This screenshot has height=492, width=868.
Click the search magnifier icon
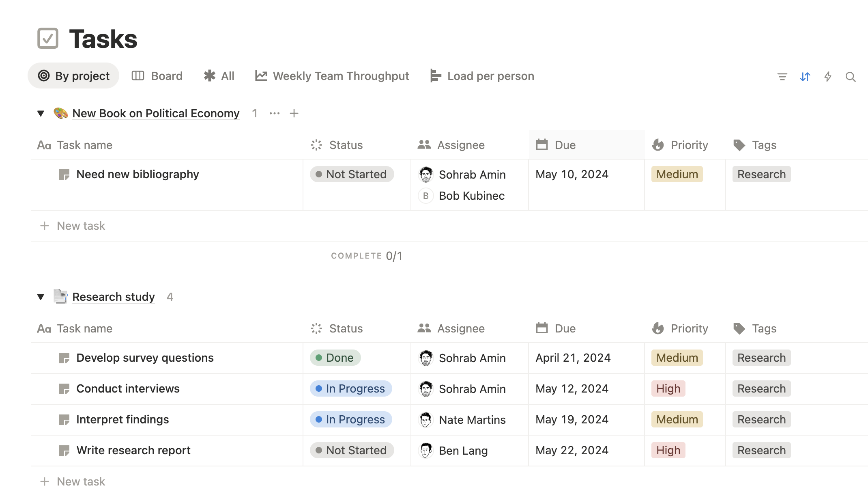click(x=850, y=76)
